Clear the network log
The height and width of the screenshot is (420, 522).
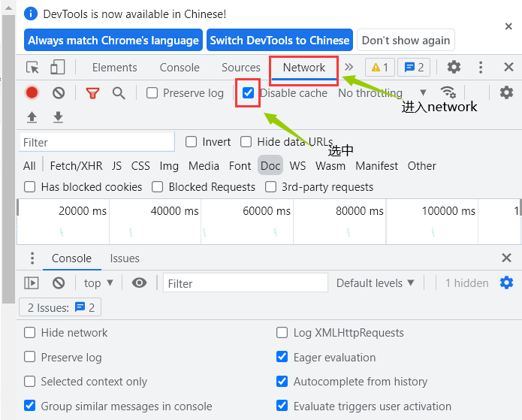(59, 93)
